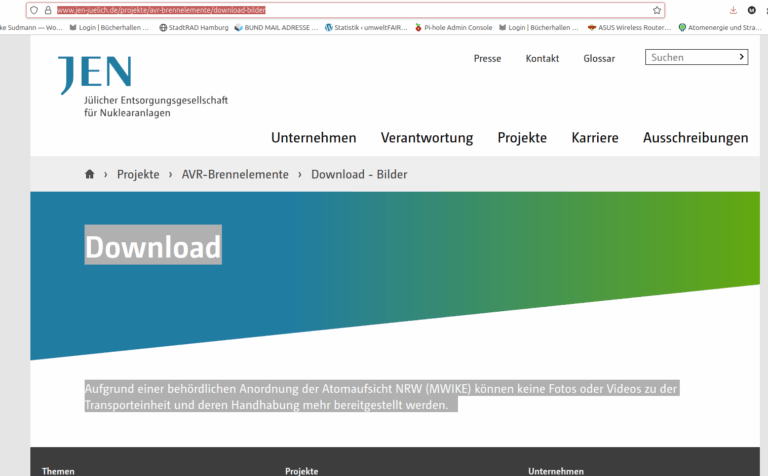Open the Pi-hole Admin Console bookmark
768x476 pixels.
click(x=454, y=27)
